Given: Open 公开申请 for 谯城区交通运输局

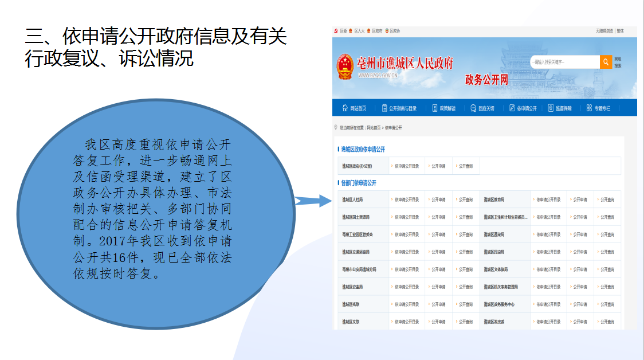Looking at the screenshot, I should (438, 252).
